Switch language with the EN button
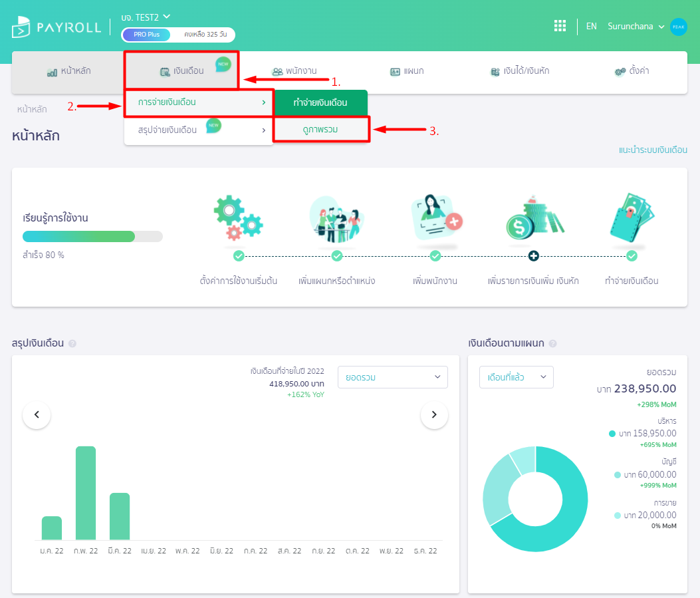The height and width of the screenshot is (598, 700). coord(591,27)
